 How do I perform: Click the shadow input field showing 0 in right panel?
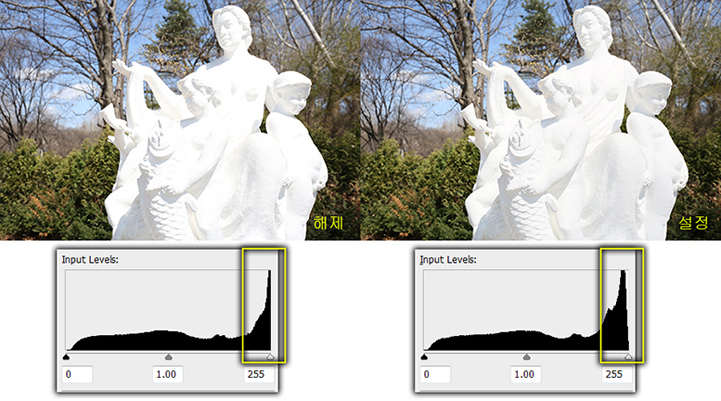(435, 374)
